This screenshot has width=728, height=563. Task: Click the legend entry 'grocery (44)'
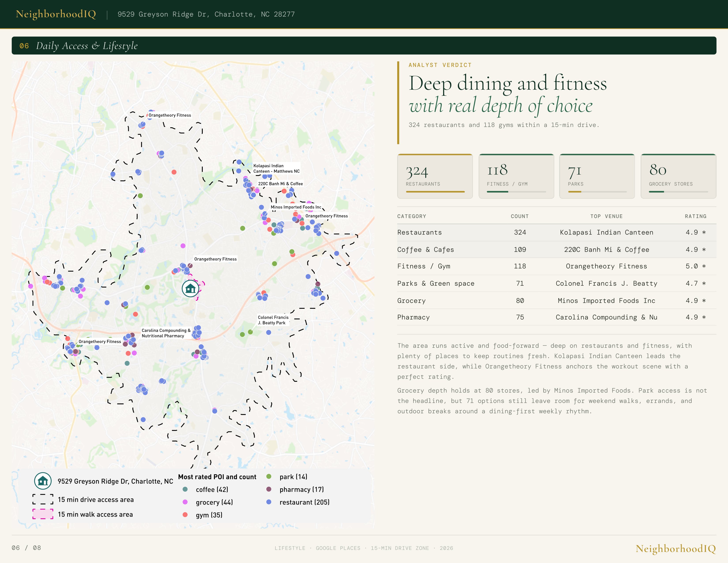pos(214,502)
